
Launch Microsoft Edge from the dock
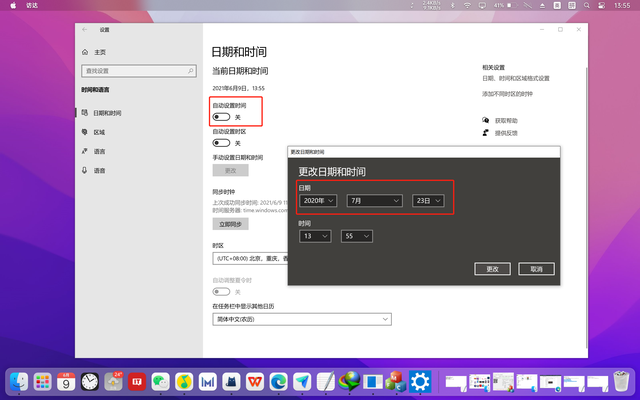279,382
